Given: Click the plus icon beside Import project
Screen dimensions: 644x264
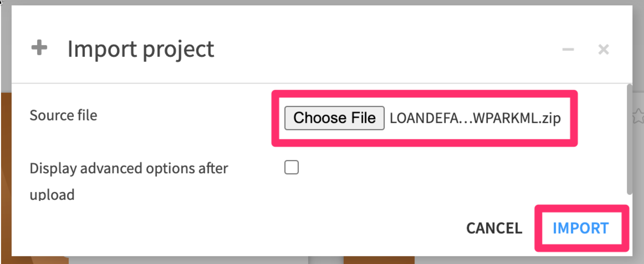Looking at the screenshot, I should pos(39,48).
